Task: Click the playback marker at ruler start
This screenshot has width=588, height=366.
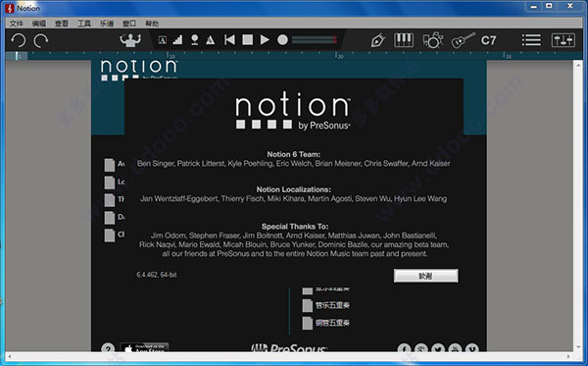Action: tap(18, 56)
